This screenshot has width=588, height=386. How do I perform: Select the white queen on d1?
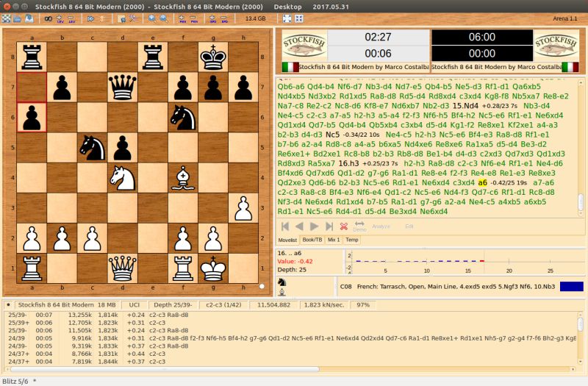[122, 268]
